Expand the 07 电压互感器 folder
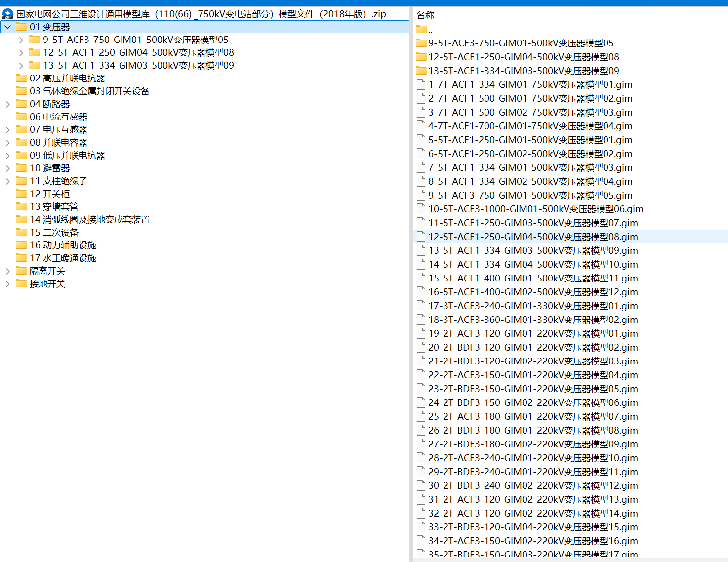The height and width of the screenshot is (562, 728). pyautogui.click(x=8, y=129)
